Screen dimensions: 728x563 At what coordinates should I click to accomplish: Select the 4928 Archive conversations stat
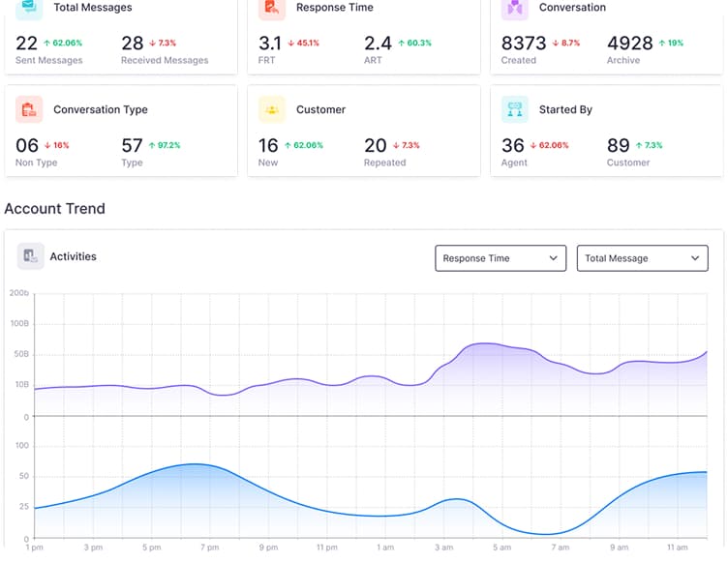click(x=630, y=44)
